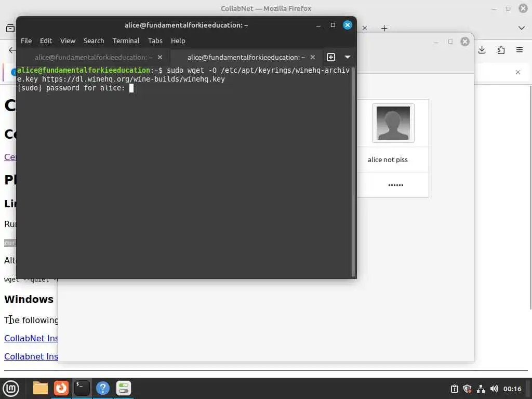This screenshot has width=532, height=399.
Task: Dismiss the Firefox notification bar
Action: pos(518,72)
